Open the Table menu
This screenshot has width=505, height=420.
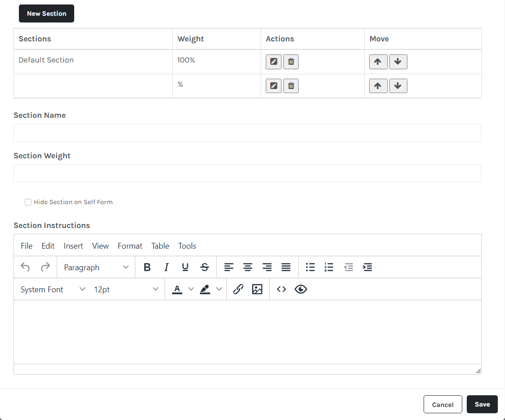tap(160, 246)
